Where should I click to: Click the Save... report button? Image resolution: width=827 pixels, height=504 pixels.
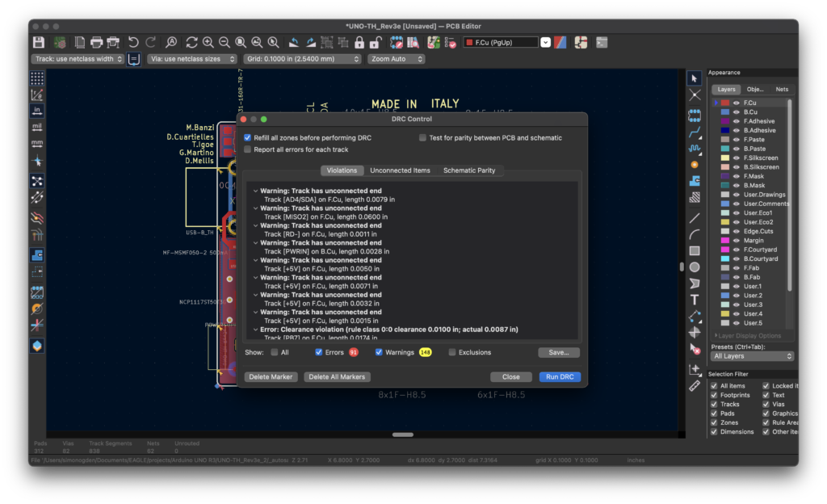tap(559, 352)
